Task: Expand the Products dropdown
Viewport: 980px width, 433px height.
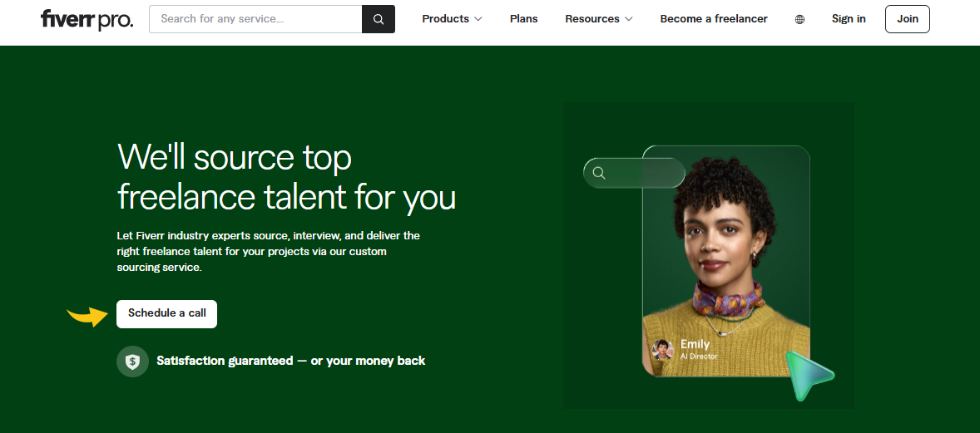Action: (452, 19)
